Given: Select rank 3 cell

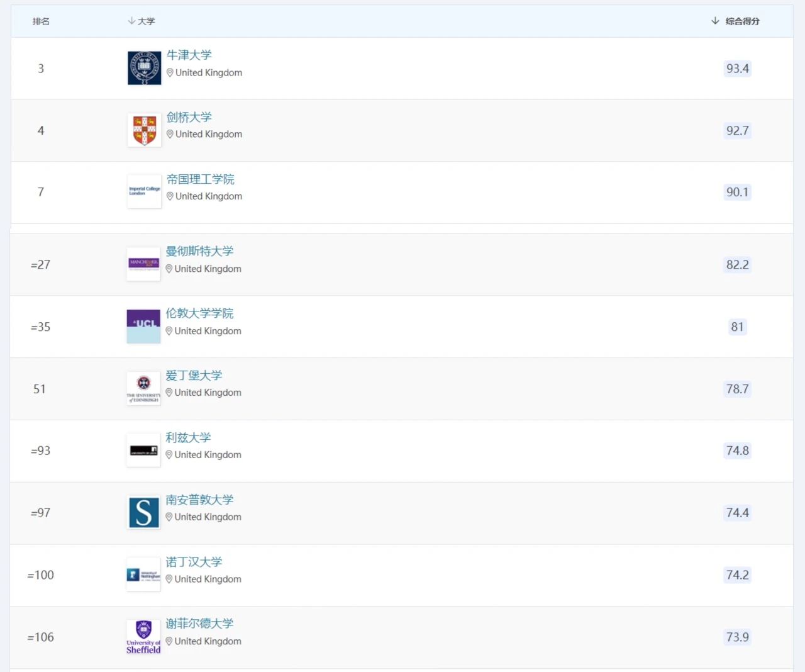Looking at the screenshot, I should tap(41, 69).
